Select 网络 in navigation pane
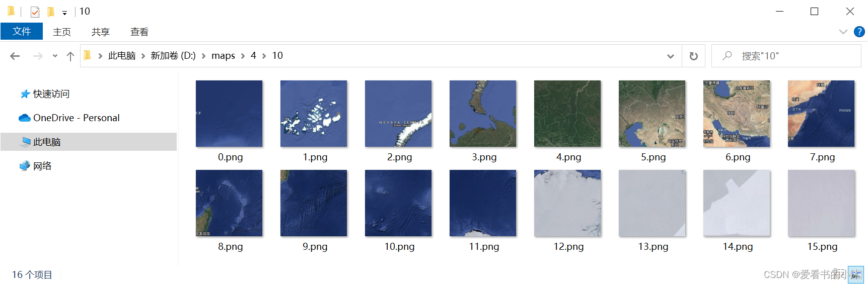Viewport: 868px width, 284px height. (35, 166)
